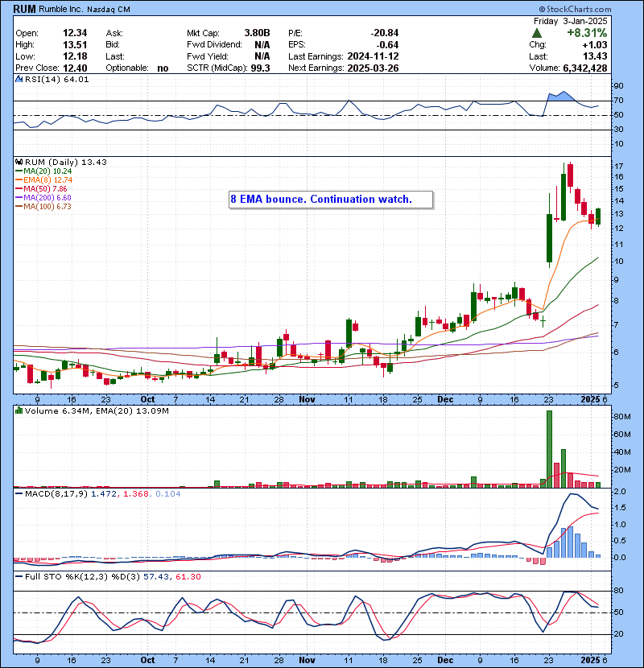Viewport: 644px width, 668px height.
Task: Click the Next Earnings date 2025-03-26
Action: pyautogui.click(x=373, y=68)
